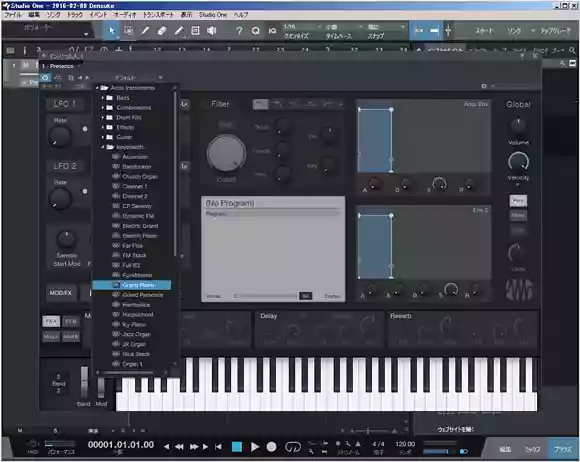Viewport: 580px width, 462px height.
Task: Select the Listen speaker tool
Action: pos(212,31)
